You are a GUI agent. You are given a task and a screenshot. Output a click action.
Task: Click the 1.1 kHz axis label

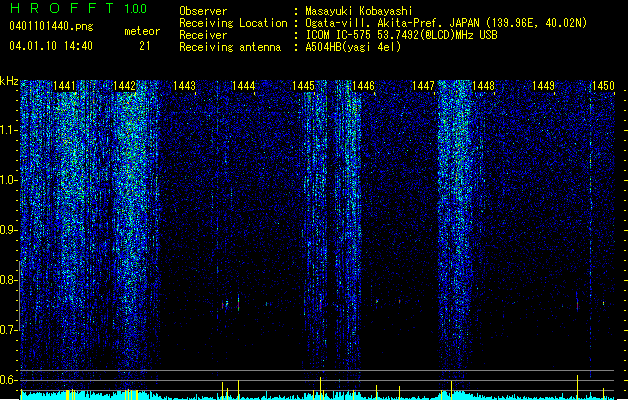click(9, 130)
